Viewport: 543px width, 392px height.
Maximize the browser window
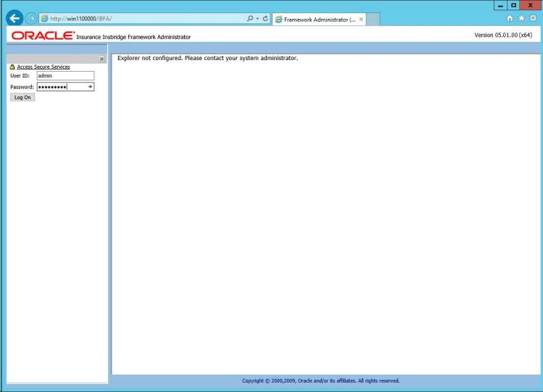(513, 6)
